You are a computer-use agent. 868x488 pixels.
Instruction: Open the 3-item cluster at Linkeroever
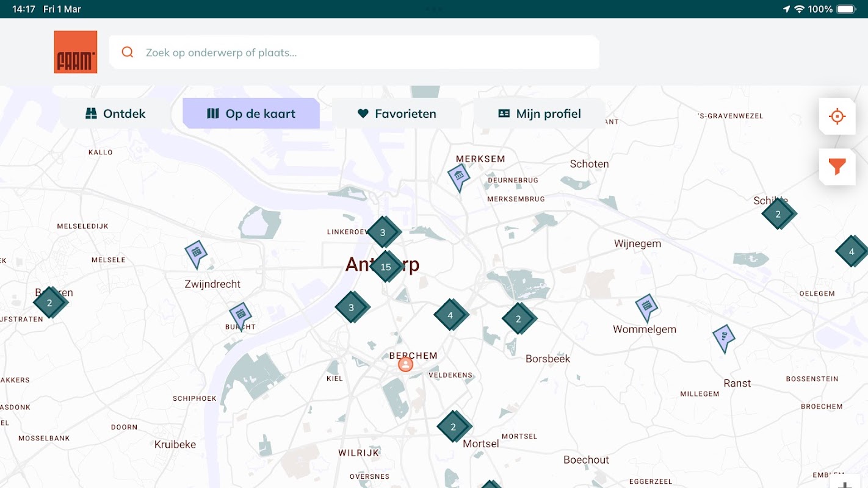coord(383,232)
